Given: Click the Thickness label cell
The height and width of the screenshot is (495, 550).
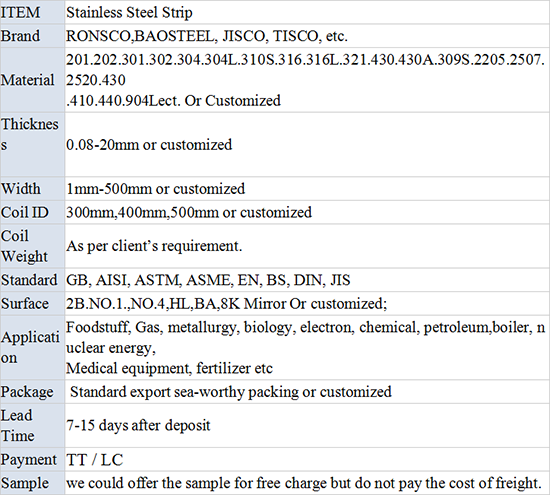Looking at the screenshot, I should pos(32,145).
